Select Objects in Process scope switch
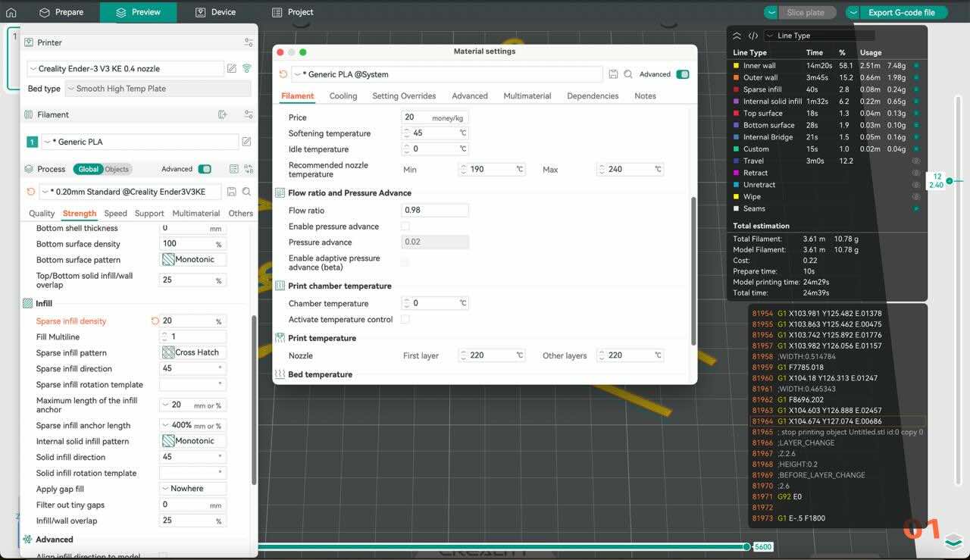Screen dimensions: 970x560 tap(117, 169)
